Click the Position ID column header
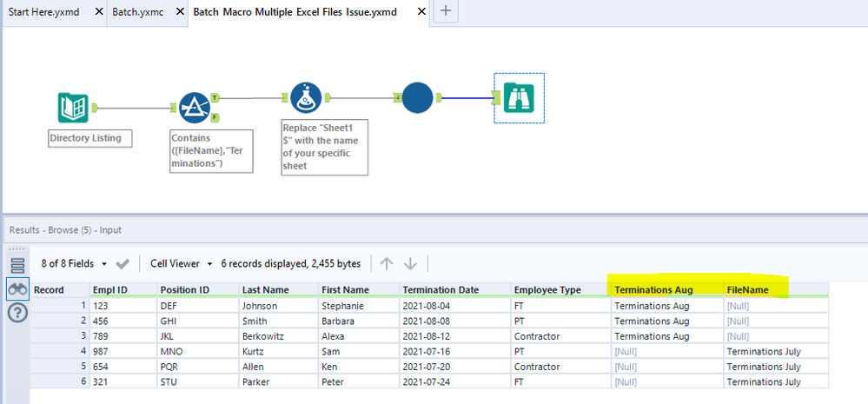868x404 pixels. point(198,289)
